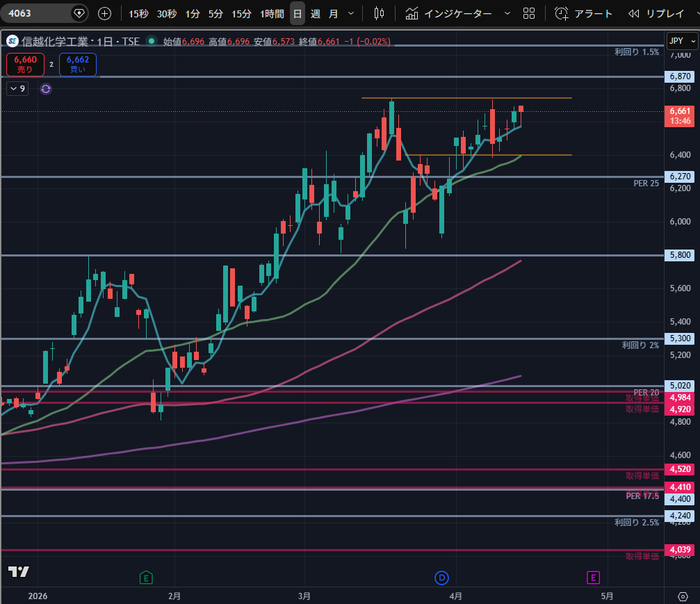Start bar replay with リプレイ

click(656, 14)
